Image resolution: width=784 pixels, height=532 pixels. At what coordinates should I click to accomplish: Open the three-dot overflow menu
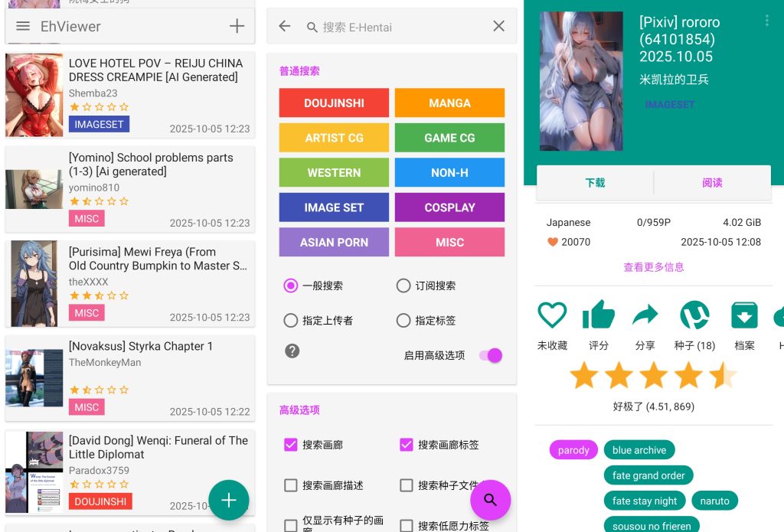766,21
